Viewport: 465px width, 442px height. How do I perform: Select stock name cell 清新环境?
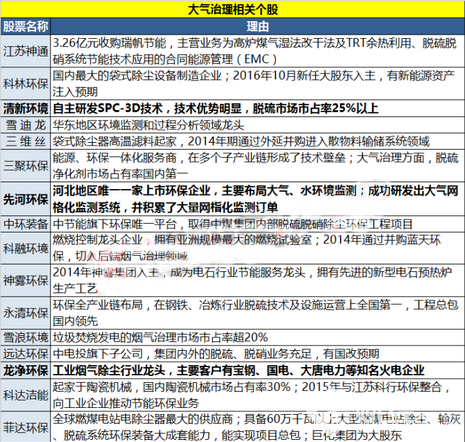[x=26, y=108]
